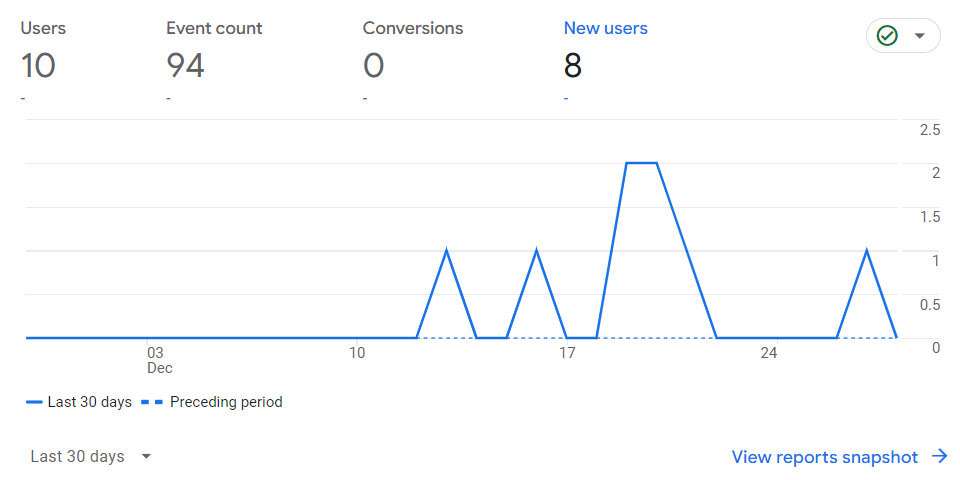This screenshot has height=480, width=960.
Task: Open the Conversions metric tab
Action: point(412,28)
